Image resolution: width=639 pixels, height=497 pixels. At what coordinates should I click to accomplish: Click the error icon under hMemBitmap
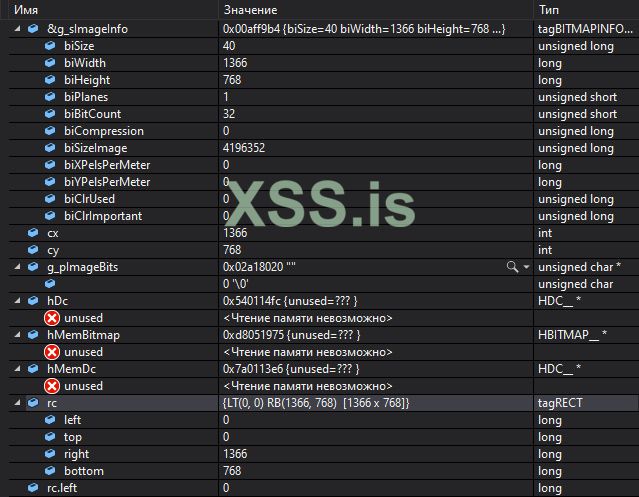point(52,352)
